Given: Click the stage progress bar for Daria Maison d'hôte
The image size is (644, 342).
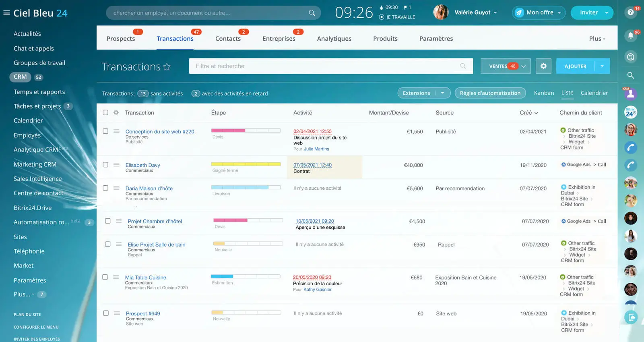Looking at the screenshot, I should pyautogui.click(x=246, y=187).
